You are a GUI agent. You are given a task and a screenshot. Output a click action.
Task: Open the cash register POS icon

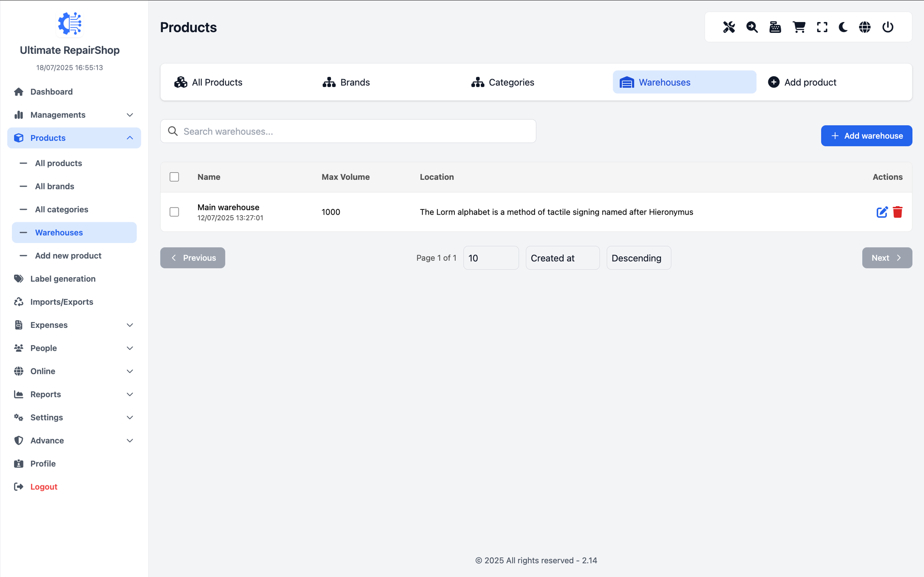775,27
